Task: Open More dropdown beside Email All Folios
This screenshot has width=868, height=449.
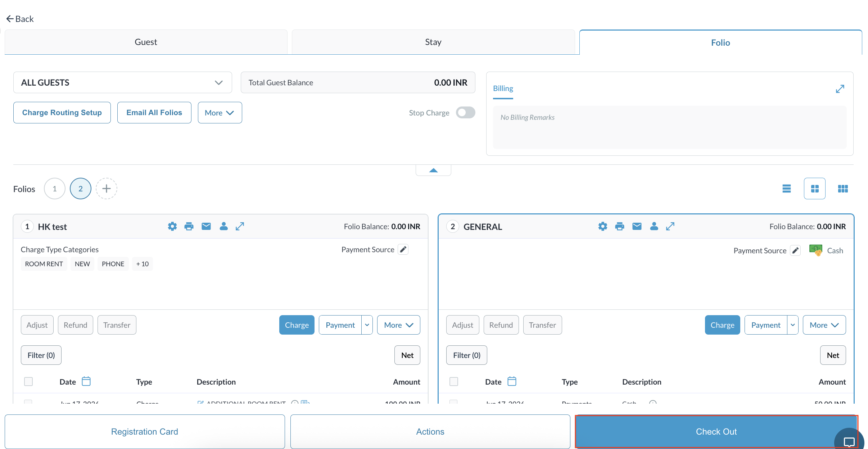Action: point(220,113)
